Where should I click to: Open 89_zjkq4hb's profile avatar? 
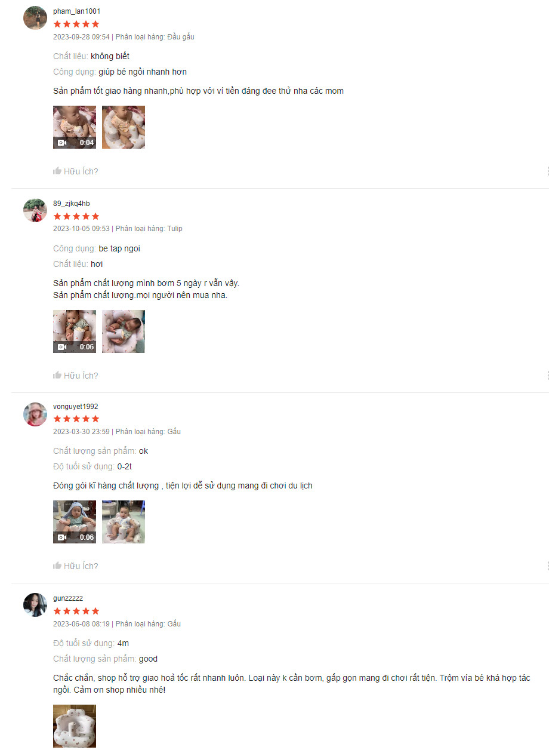click(x=35, y=210)
